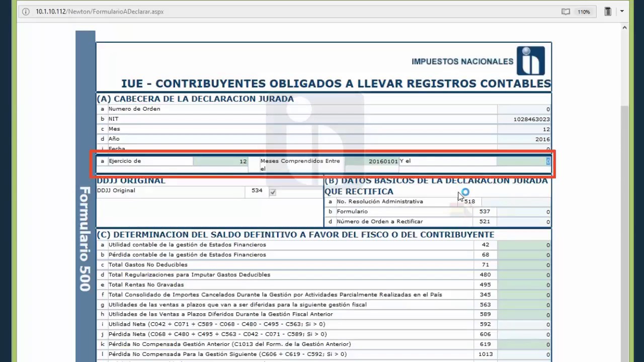Click label 'Utilidades de las Ventas a Plazos Diferidos' row h
Screen dimensions: 644x362
[x=220, y=314]
